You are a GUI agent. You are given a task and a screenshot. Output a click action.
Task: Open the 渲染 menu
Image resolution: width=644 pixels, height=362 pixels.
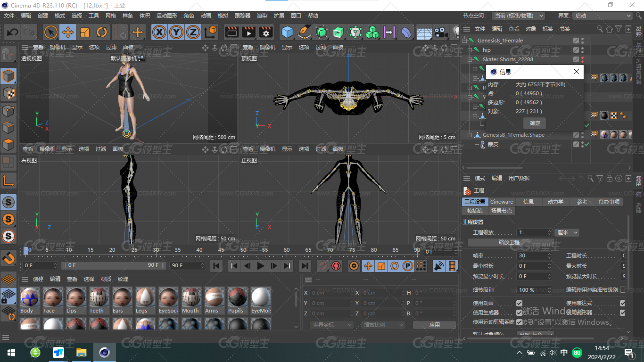click(x=262, y=16)
